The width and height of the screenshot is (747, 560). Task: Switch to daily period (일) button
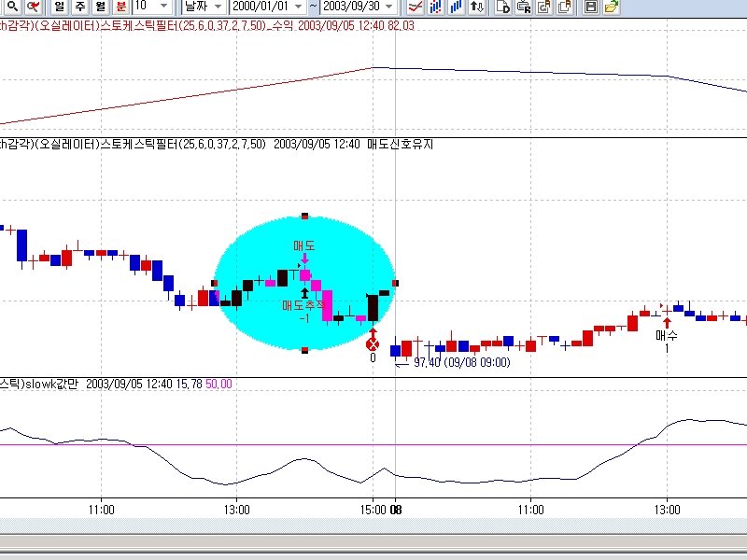(x=60, y=6)
